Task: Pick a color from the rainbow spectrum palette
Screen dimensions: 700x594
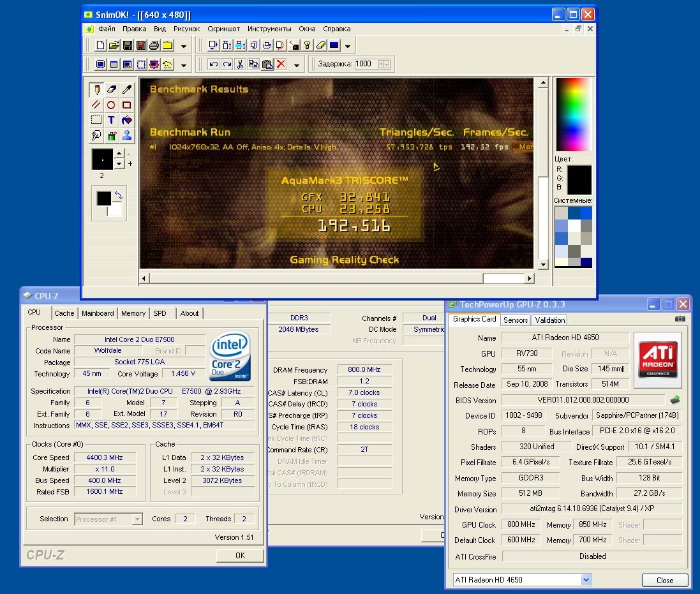Action: pos(574,115)
